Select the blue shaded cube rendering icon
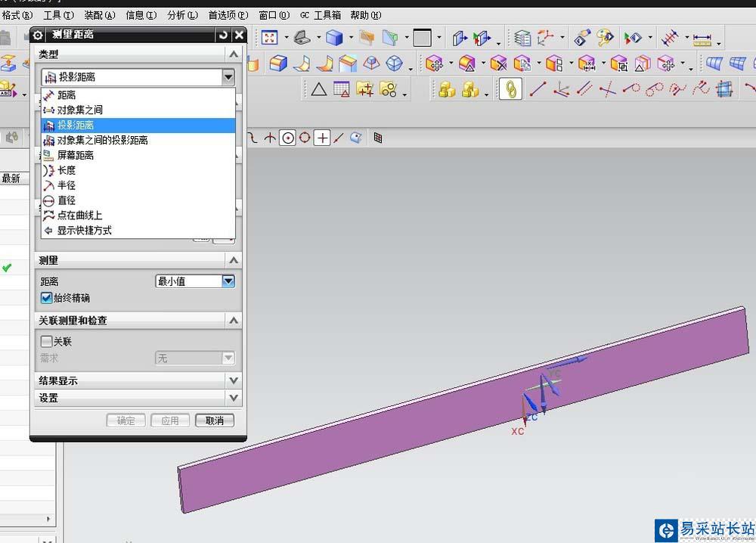756x543 pixels. (333, 38)
